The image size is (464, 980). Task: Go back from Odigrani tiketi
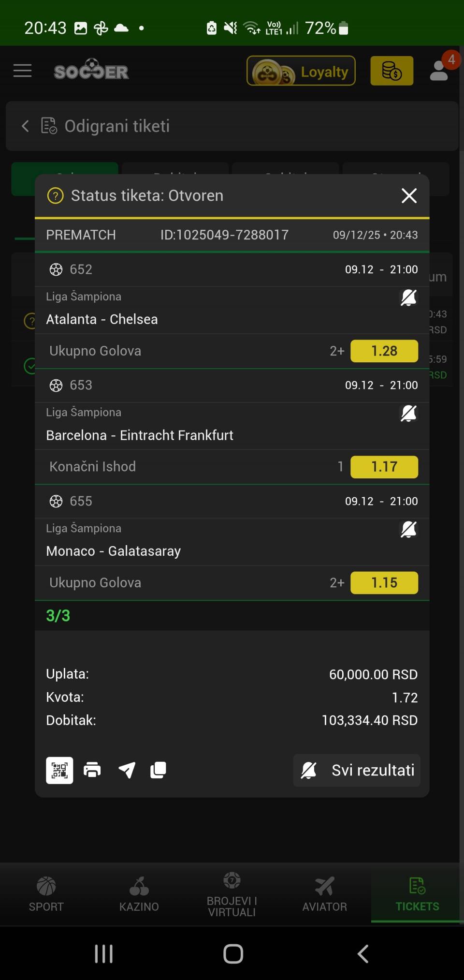pos(26,126)
